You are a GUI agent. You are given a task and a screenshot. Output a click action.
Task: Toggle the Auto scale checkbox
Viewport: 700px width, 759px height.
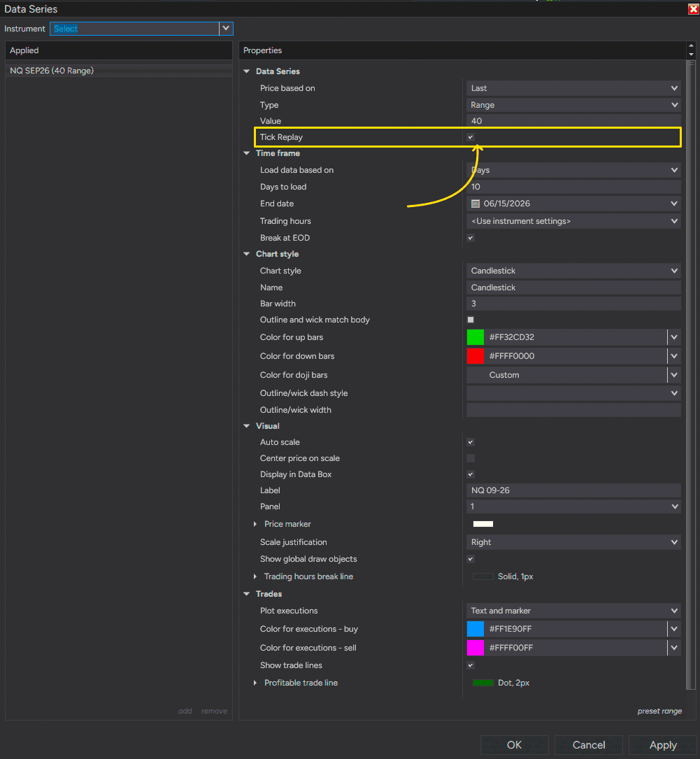471,442
